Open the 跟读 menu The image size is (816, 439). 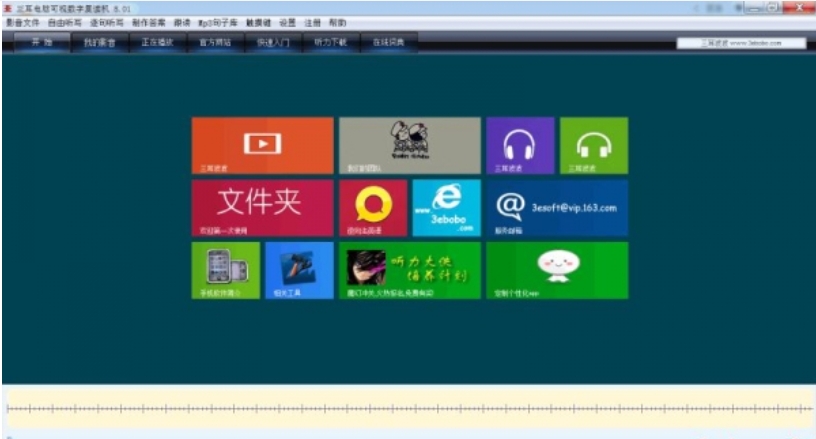pos(182,23)
